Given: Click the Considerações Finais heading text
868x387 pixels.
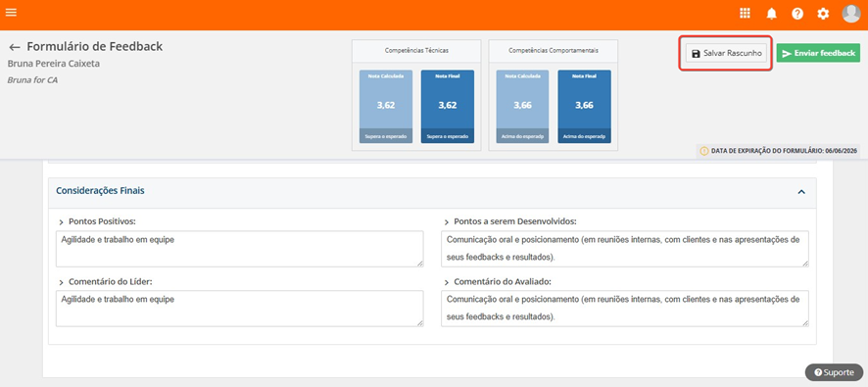Looking at the screenshot, I should click(x=100, y=191).
